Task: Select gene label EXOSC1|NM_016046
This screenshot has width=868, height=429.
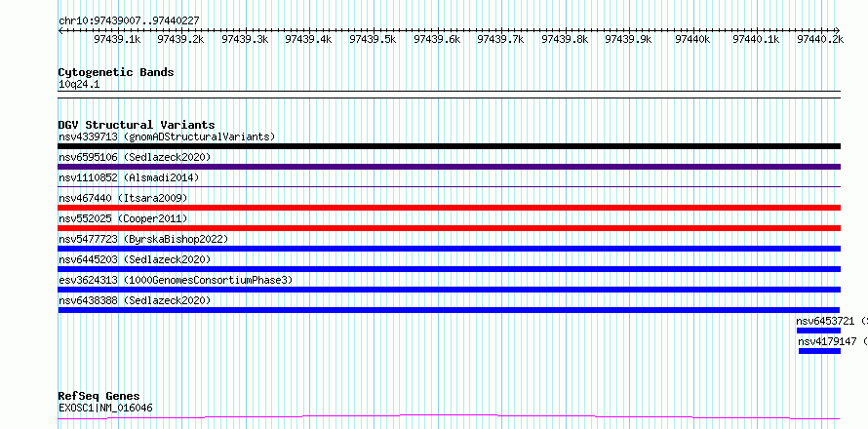Action: [105, 409]
